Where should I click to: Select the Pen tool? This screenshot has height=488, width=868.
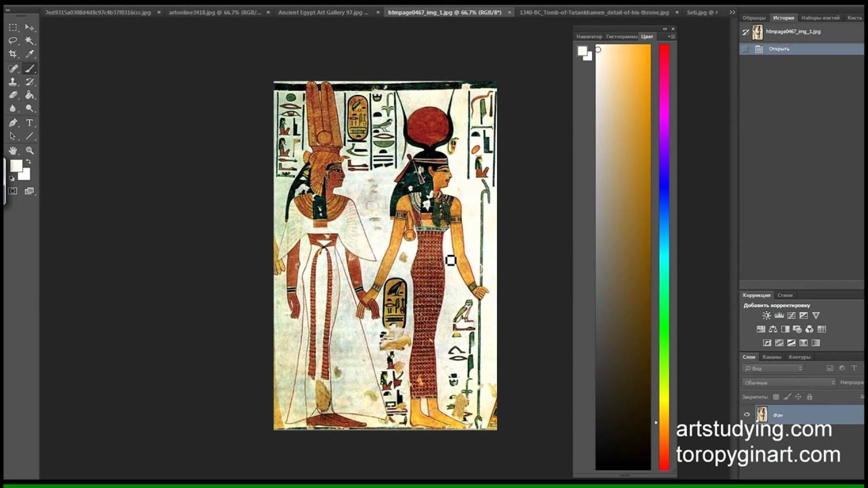13,123
